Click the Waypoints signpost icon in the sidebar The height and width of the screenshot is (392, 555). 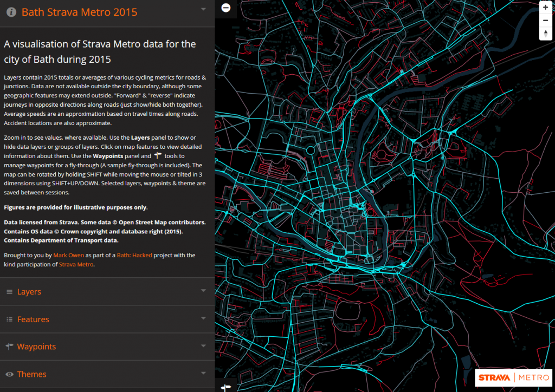[x=9, y=347]
